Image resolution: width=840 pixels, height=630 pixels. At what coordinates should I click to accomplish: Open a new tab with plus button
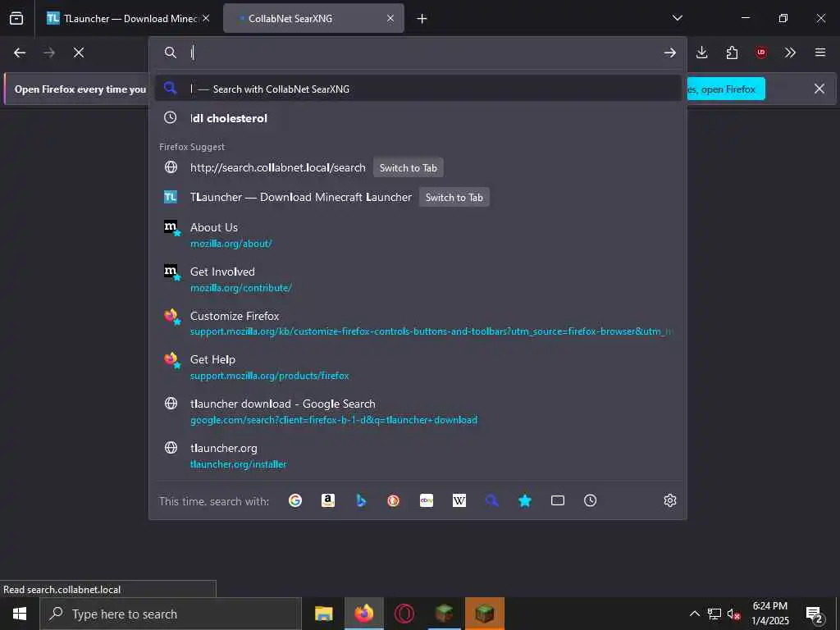(422, 19)
